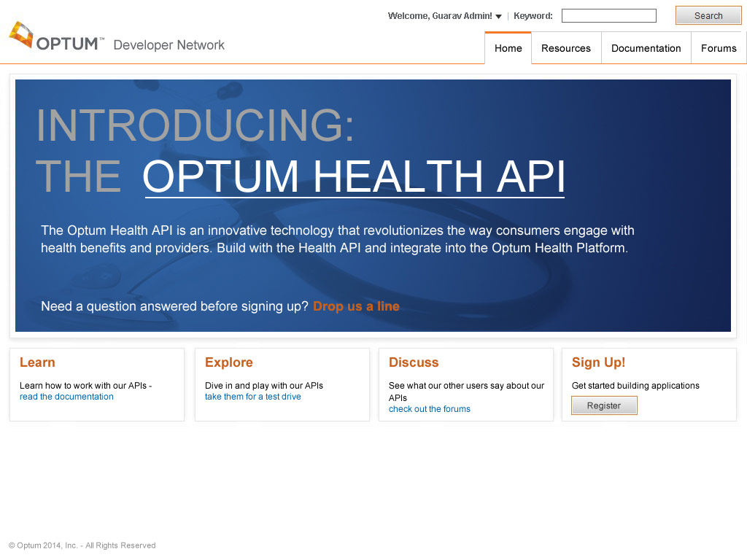Click the Developer Network title text
This screenshot has width=747, height=560.
pos(169,45)
